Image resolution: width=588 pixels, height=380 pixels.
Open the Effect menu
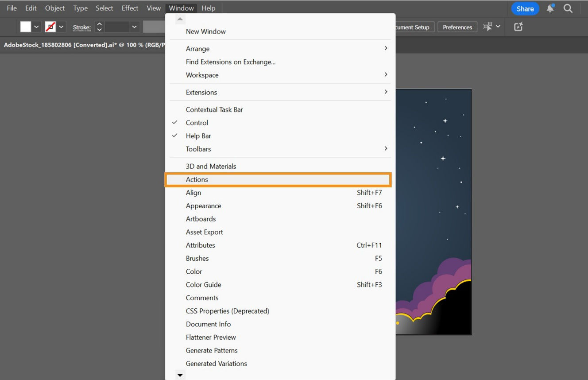129,8
